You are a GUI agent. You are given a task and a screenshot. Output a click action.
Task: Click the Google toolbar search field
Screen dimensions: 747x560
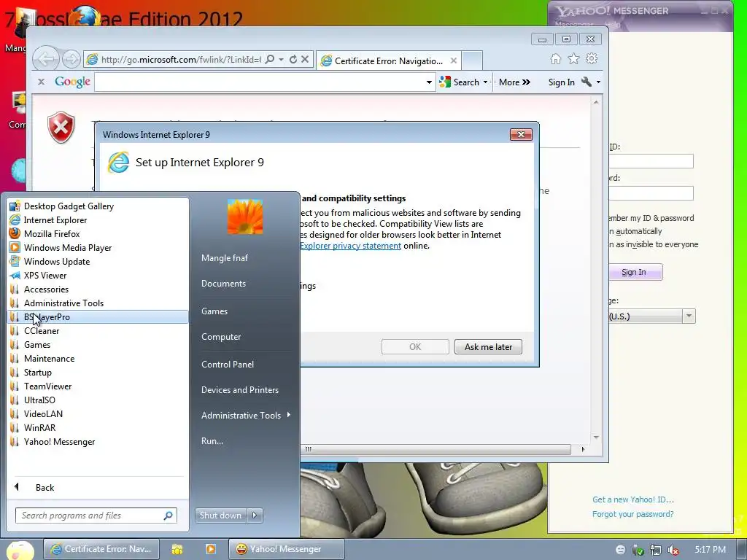260,82
